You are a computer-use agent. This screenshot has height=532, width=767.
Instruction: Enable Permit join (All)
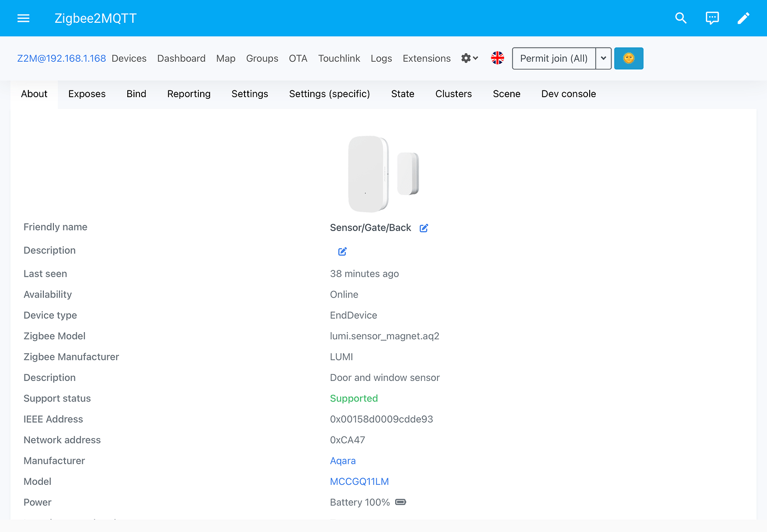click(x=554, y=58)
